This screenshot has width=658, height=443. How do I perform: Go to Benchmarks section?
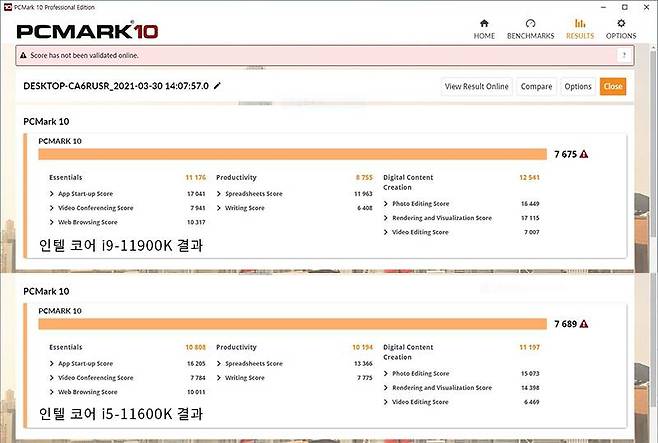530,29
